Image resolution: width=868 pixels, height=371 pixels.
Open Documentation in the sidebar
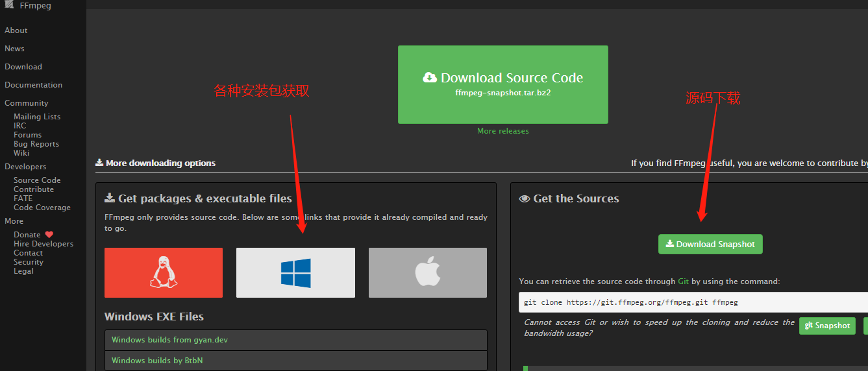click(x=34, y=85)
